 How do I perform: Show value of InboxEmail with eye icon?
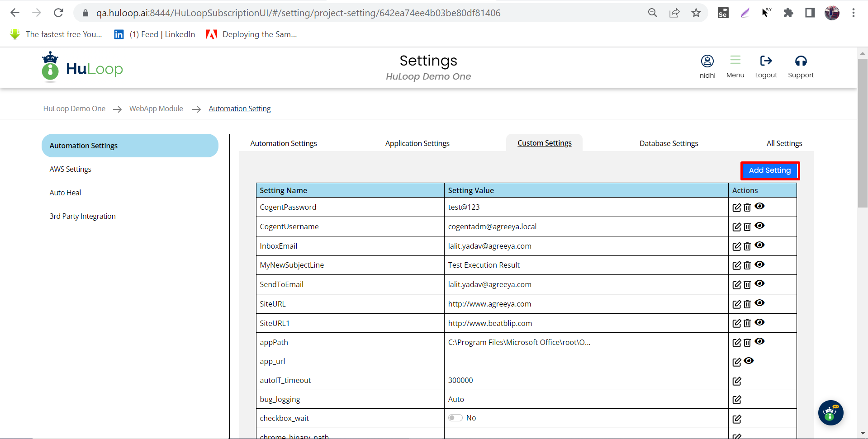(760, 245)
